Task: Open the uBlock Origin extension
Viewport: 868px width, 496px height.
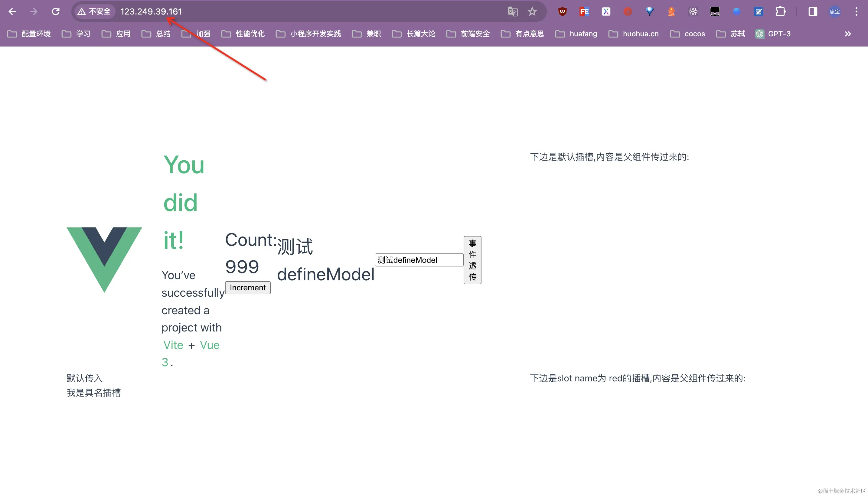Action: (563, 11)
